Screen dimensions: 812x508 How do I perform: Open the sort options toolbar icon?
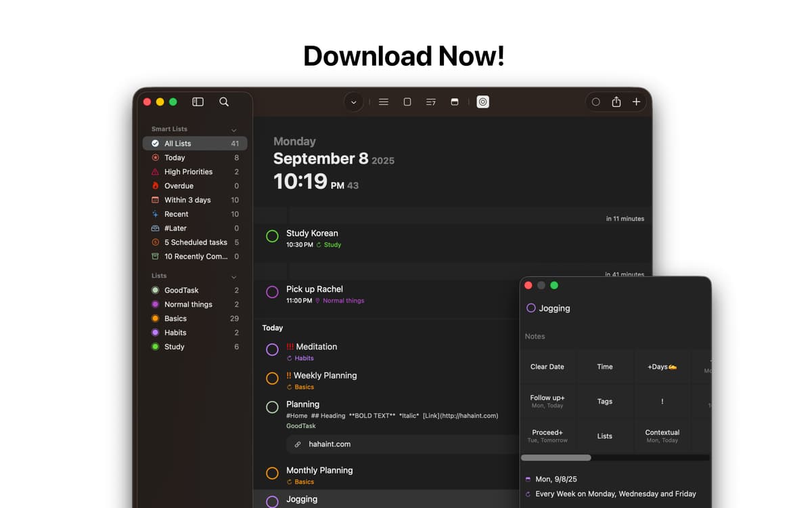point(430,102)
